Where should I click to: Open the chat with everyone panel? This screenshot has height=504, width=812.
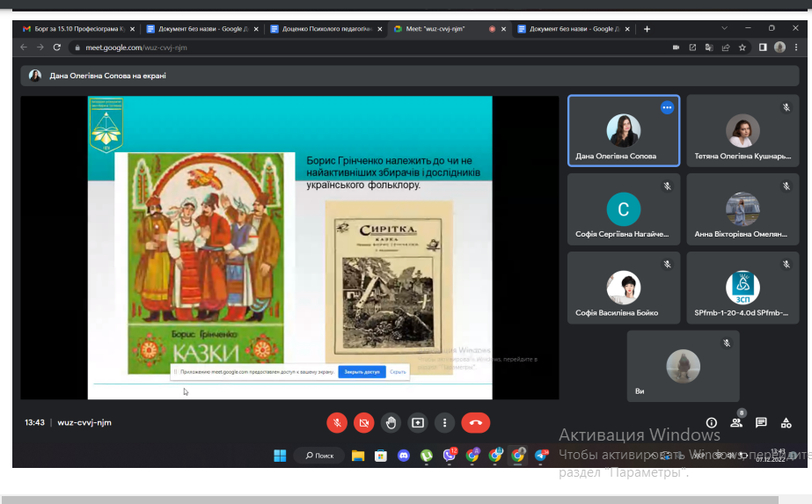pyautogui.click(x=761, y=422)
